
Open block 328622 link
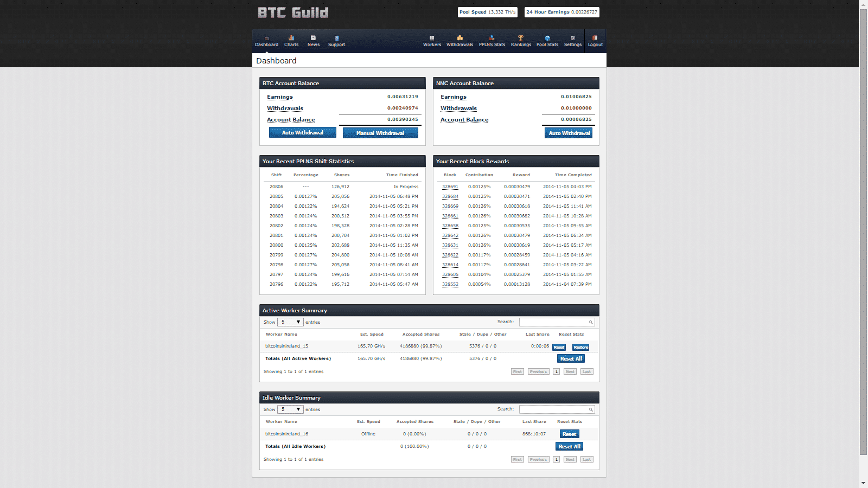tap(450, 255)
